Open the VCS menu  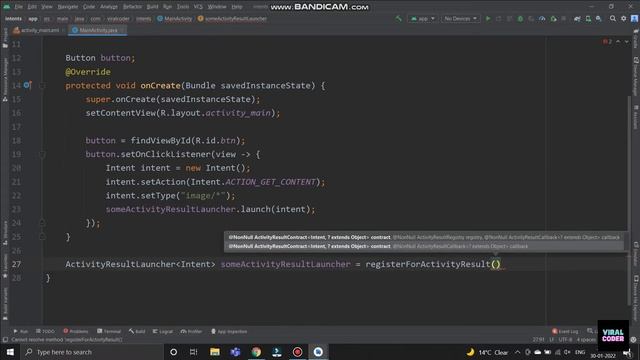[x=198, y=7]
